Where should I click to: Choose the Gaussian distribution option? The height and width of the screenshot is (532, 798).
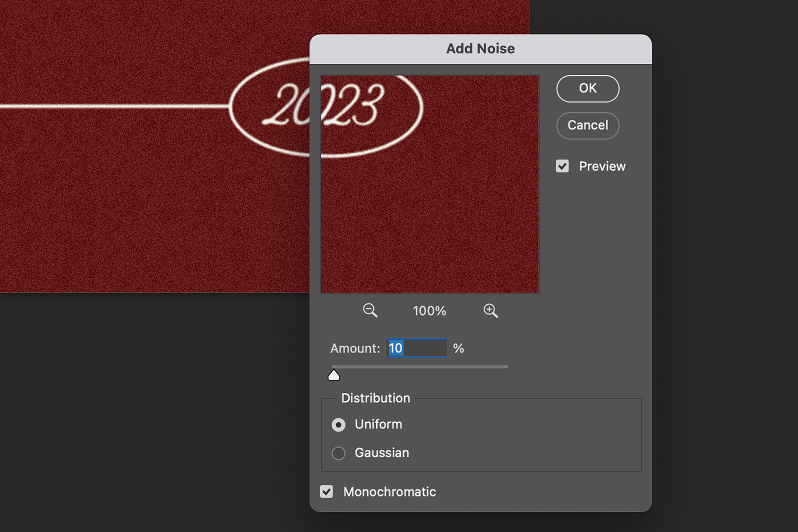338,453
